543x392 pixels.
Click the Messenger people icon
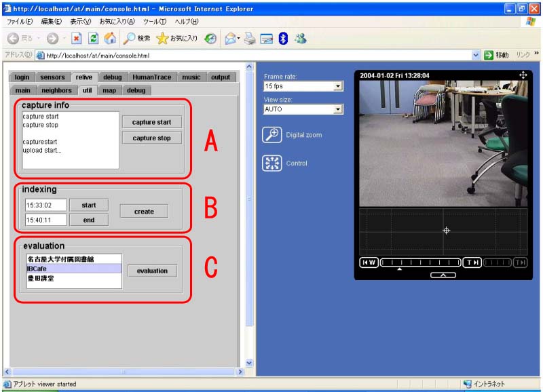pos(301,39)
